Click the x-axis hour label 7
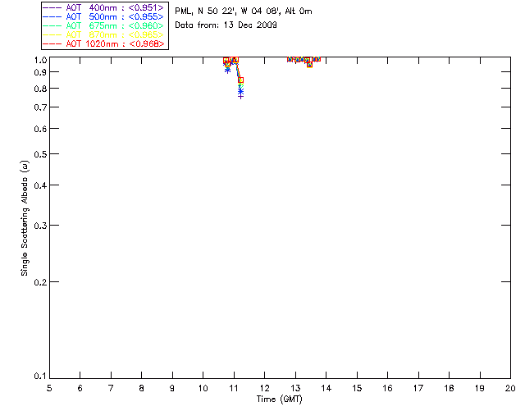This screenshot has width=525, height=420. click(111, 388)
